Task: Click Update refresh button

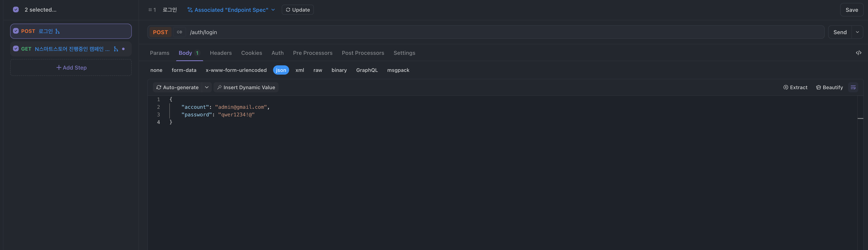Action: tap(298, 10)
